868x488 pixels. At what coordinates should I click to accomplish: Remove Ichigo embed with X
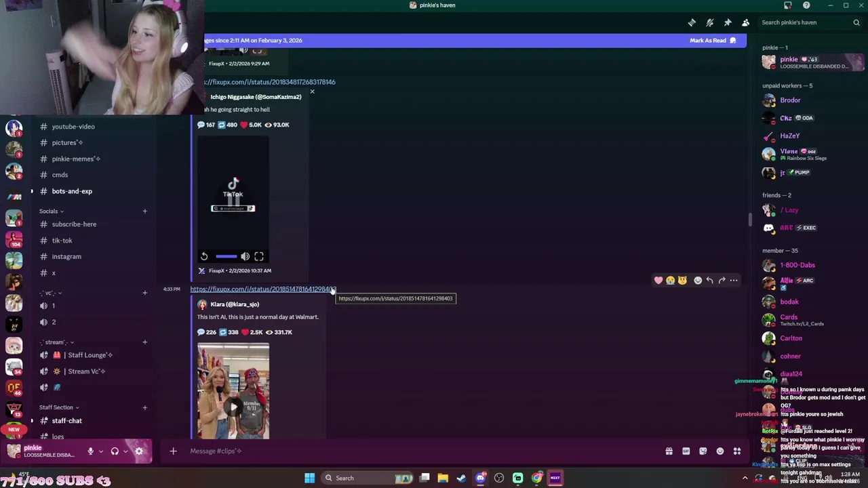click(312, 91)
